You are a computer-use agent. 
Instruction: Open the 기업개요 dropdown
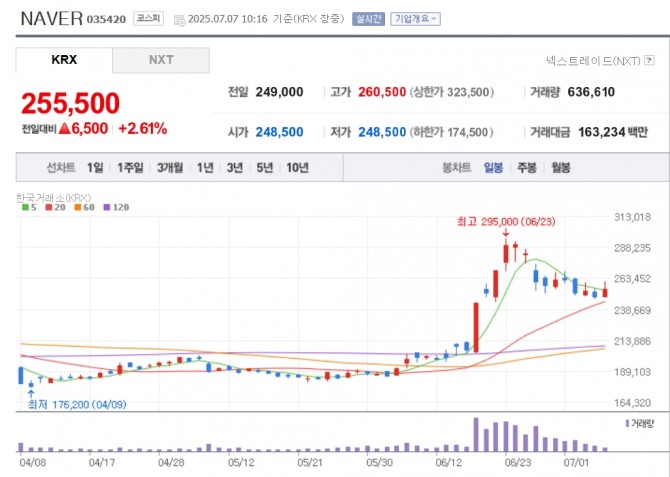point(415,19)
